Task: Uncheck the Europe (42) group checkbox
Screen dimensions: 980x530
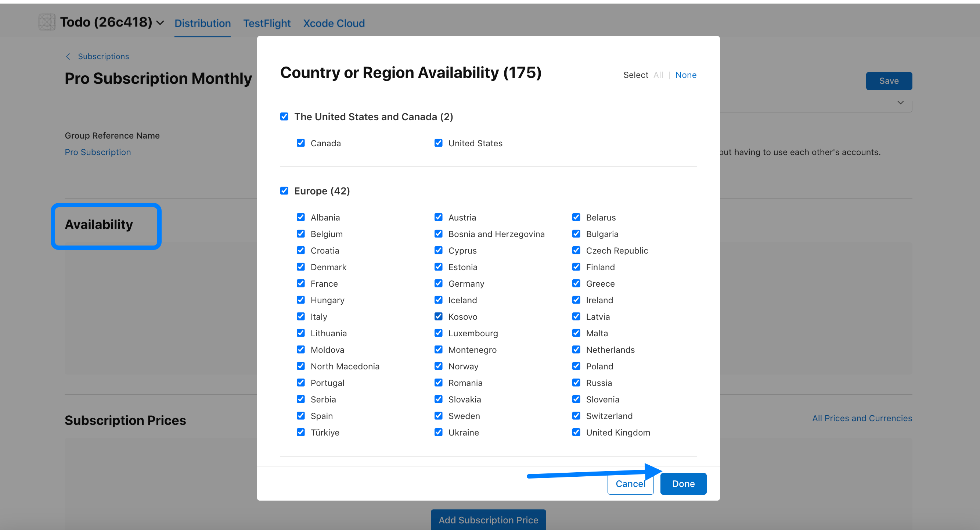Action: (x=284, y=191)
